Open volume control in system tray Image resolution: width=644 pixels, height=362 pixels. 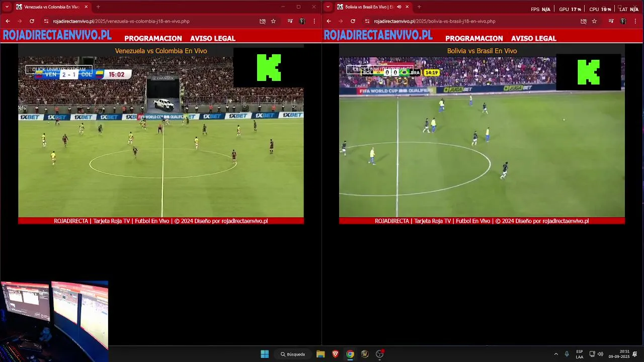click(x=600, y=354)
